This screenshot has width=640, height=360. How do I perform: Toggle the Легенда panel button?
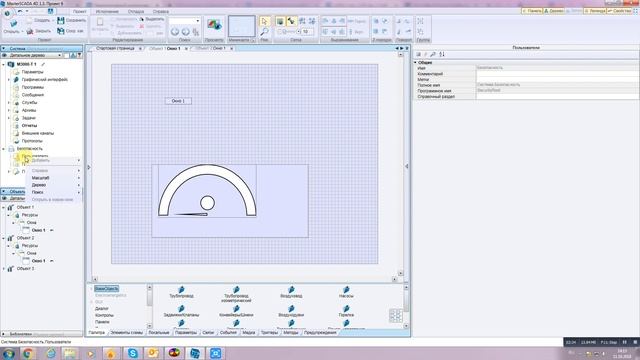click(594, 11)
